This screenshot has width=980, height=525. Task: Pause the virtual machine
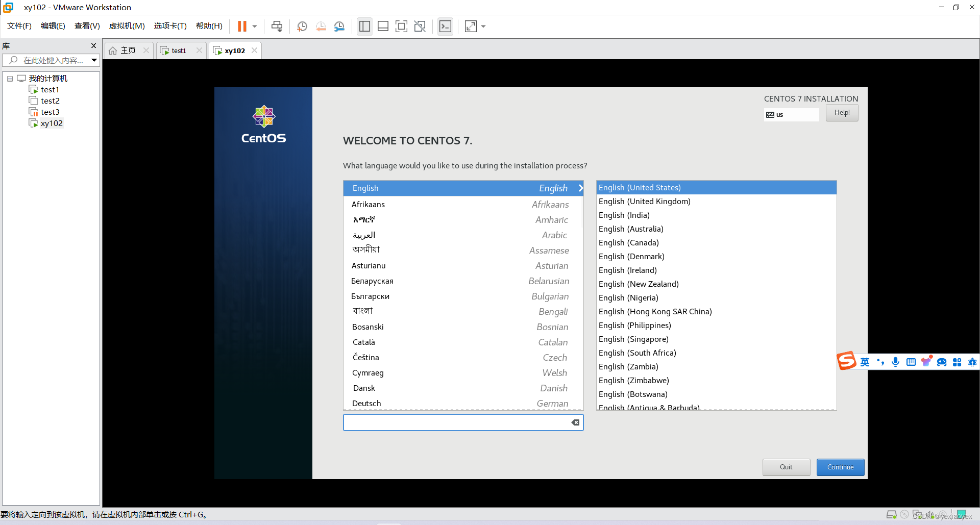pyautogui.click(x=242, y=26)
